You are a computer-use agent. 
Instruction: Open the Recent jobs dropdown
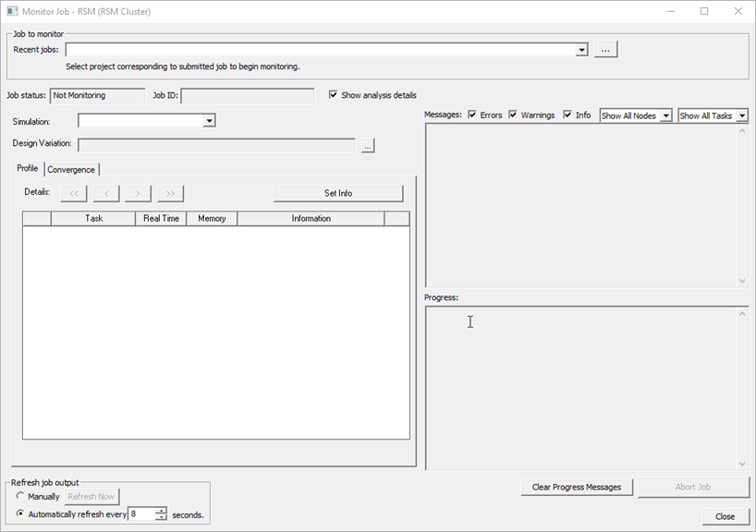coord(581,49)
